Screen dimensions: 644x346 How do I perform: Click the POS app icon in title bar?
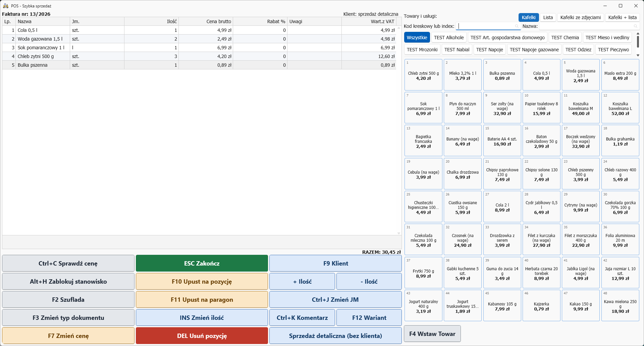pyautogui.click(x=5, y=6)
